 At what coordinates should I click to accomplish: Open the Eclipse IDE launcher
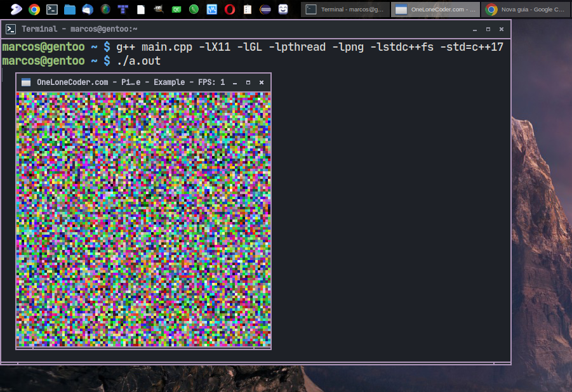pyautogui.click(x=265, y=9)
